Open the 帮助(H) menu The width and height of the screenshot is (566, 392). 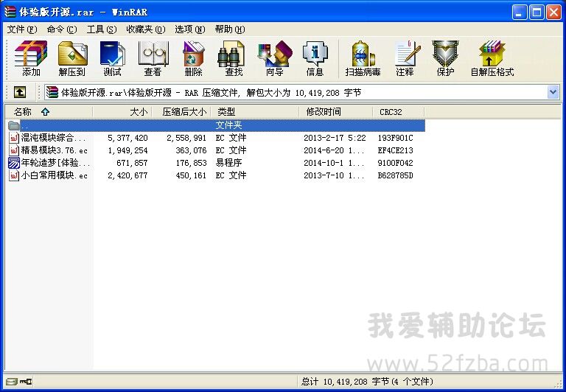click(x=230, y=29)
